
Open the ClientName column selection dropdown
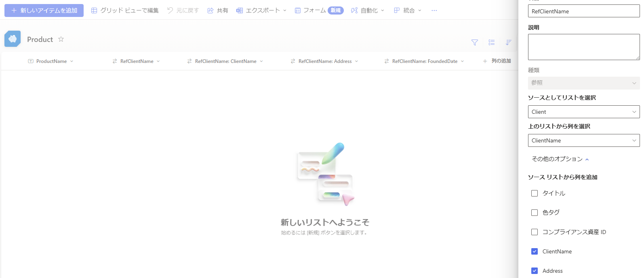pos(584,140)
